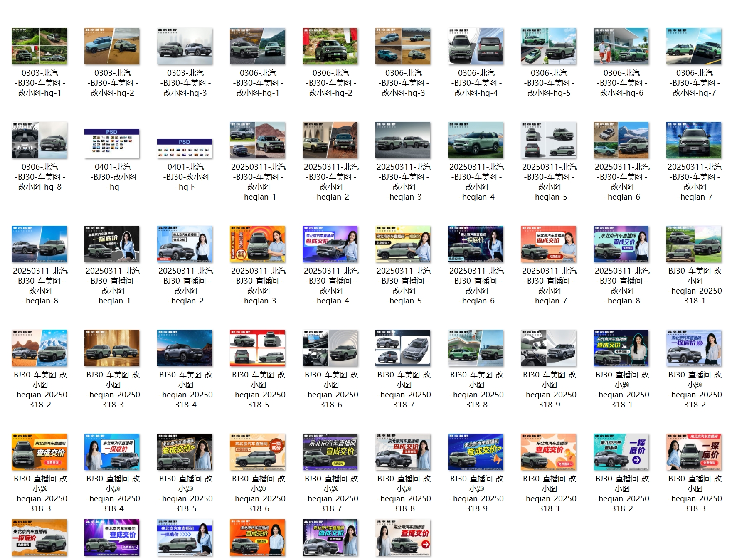Select thumbnail of 0306-北汽-BJ30-车美图-改小图-hq-2
This screenshot has height=560, width=732.
click(x=330, y=46)
